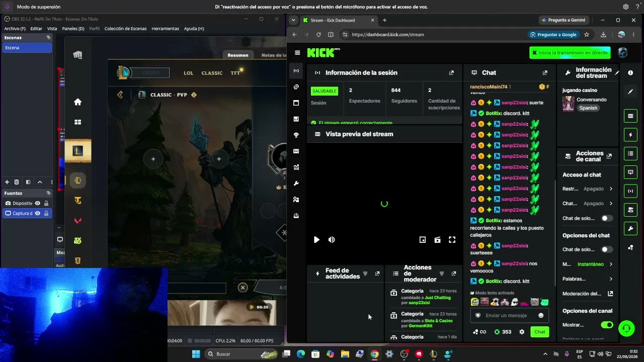
Task: Click the Chrome address bar URL
Action: (388, 35)
